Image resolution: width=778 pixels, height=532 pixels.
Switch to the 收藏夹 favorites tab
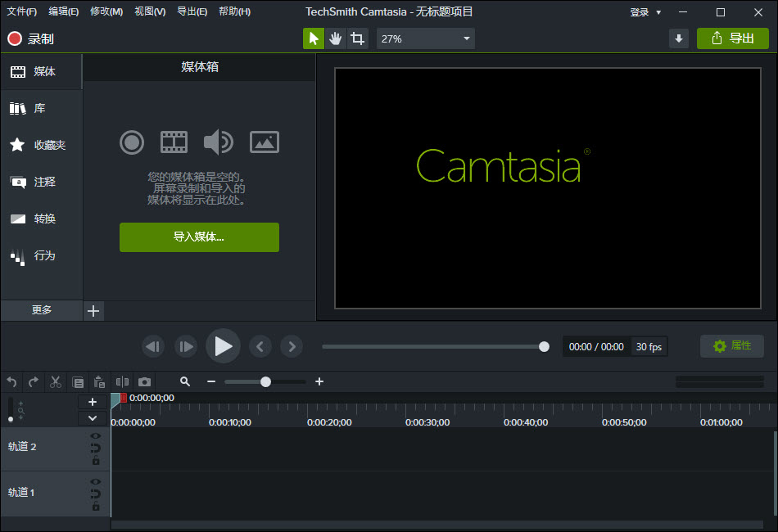tap(41, 145)
